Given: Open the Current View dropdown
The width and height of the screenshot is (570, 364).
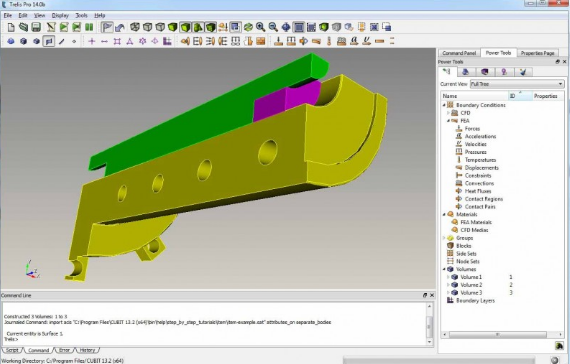Looking at the screenshot, I should (517, 84).
